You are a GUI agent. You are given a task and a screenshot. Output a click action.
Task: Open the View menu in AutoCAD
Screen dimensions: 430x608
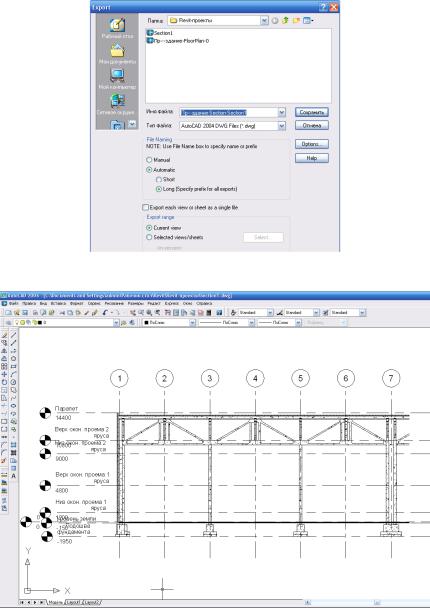44,304
